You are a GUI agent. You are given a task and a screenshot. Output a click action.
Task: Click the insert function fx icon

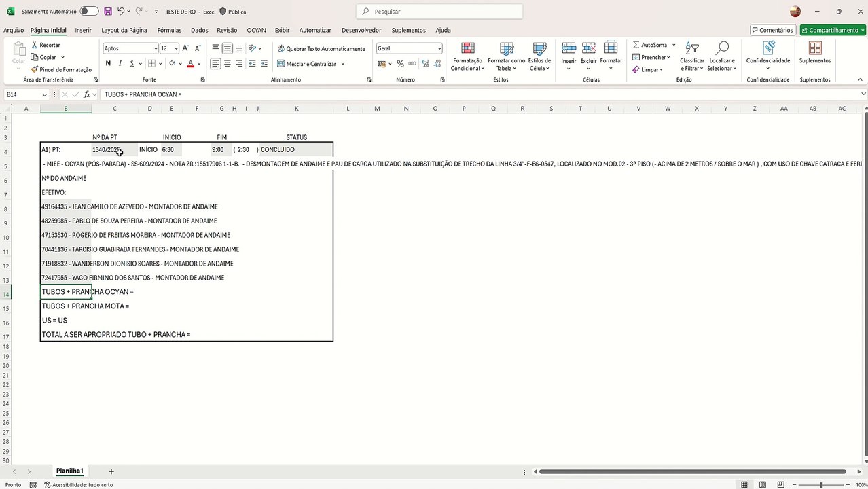[x=86, y=95]
